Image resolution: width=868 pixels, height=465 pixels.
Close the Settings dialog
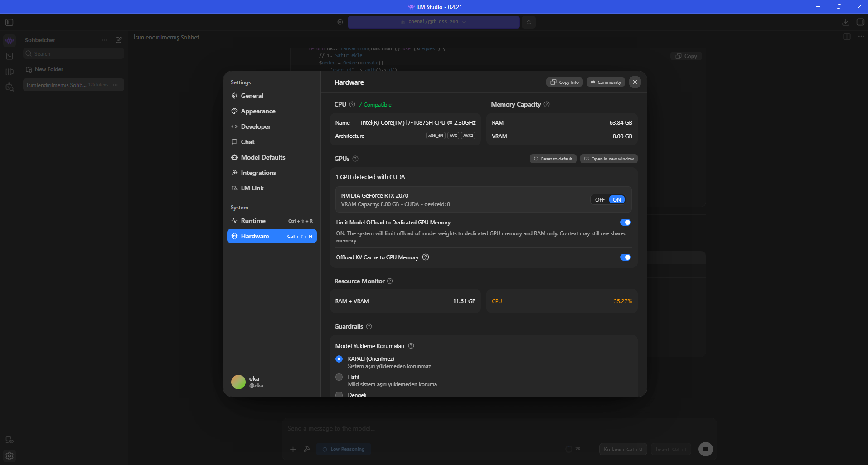(635, 82)
